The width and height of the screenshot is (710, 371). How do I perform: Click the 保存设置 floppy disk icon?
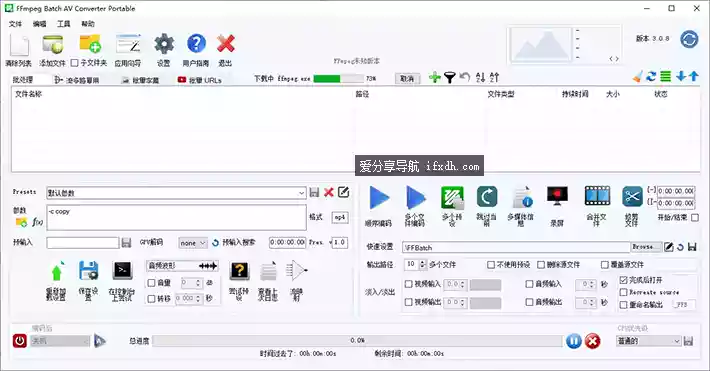click(x=89, y=271)
